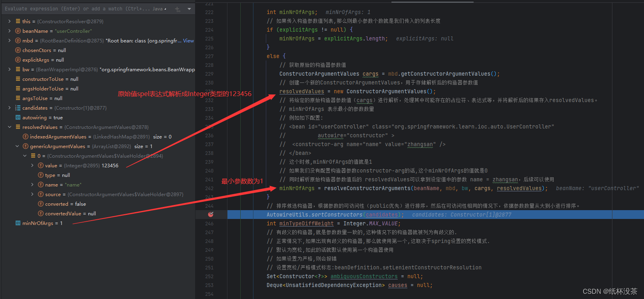Click 'new ConstructorArgumentValues()' on line 231
The height and width of the screenshot is (299, 644).
(x=383, y=92)
